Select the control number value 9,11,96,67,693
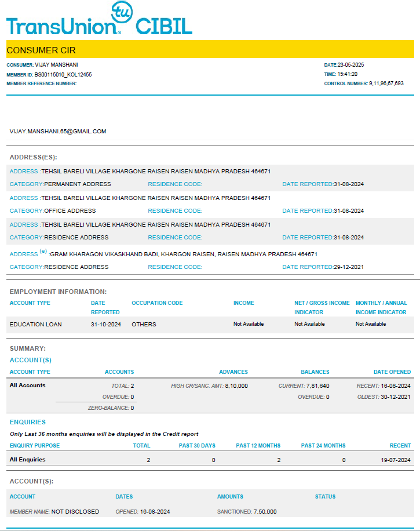Image resolution: width=420 pixels, height=531 pixels. [386, 83]
